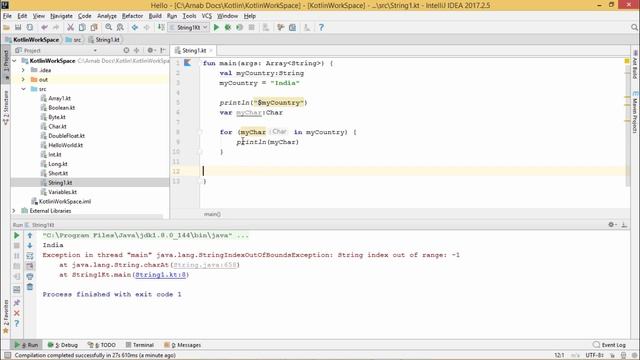Click the Search Everywhere magnifier at top right
640x360 pixels.
coord(634,27)
